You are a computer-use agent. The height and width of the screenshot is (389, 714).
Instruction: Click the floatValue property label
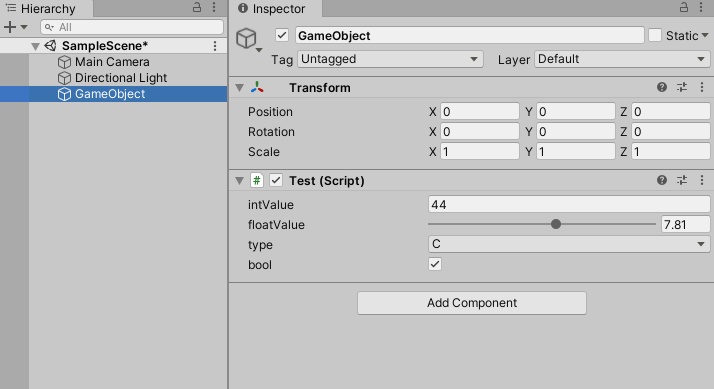(276, 225)
